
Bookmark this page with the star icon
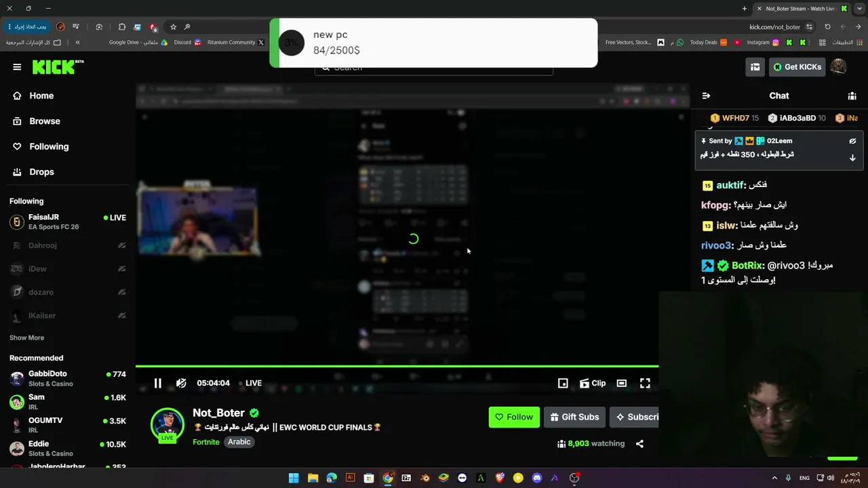click(x=173, y=27)
